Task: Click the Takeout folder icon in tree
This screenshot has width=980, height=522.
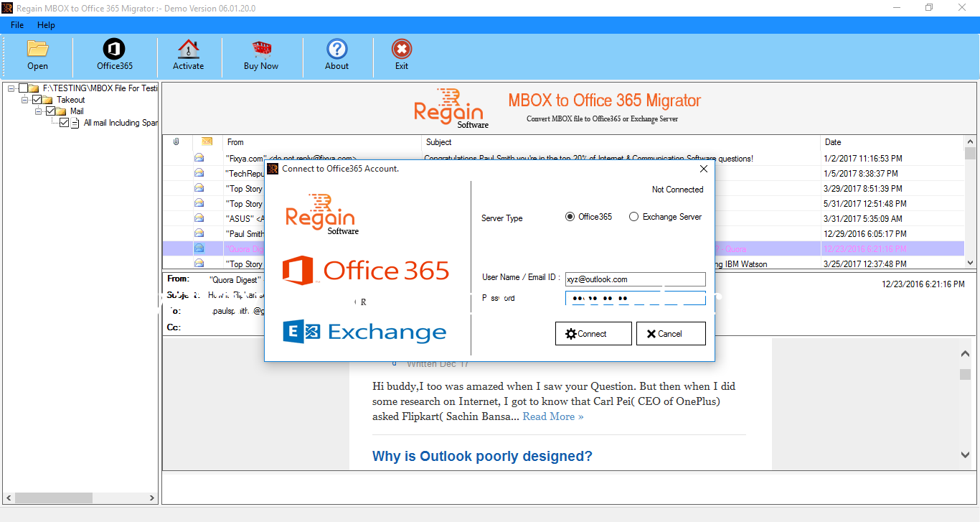Action: [x=49, y=100]
